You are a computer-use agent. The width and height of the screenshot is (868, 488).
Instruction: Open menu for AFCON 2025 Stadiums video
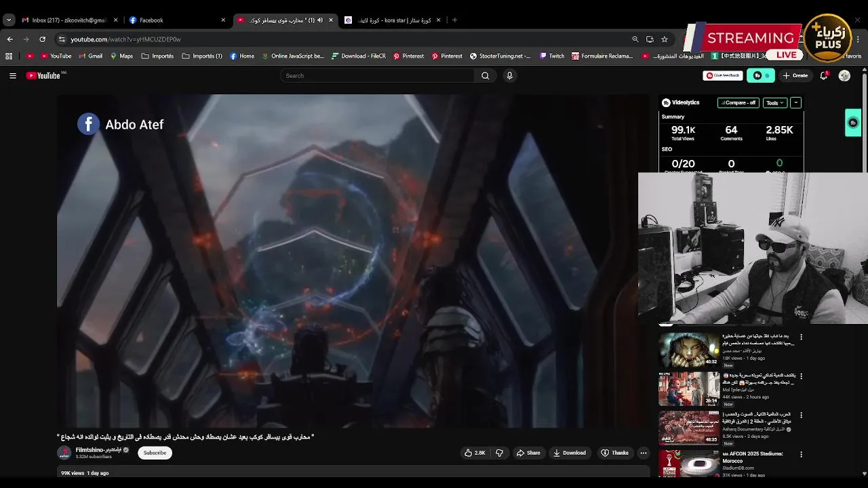801,454
